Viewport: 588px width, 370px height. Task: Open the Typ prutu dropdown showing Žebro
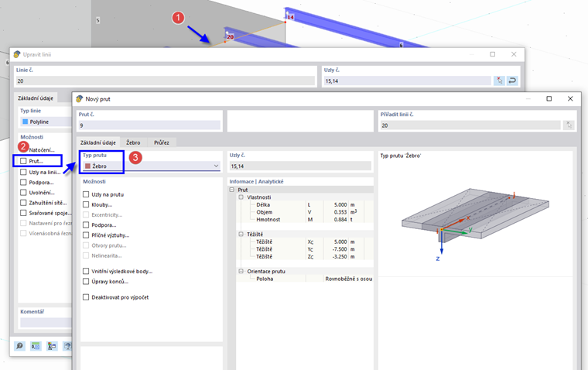tap(151, 166)
